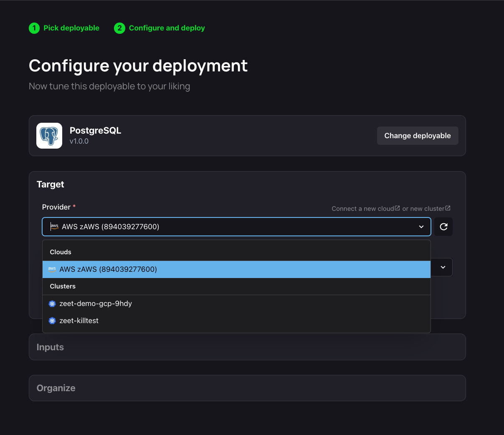Collapse the Provider dropdown chevron

point(421,227)
